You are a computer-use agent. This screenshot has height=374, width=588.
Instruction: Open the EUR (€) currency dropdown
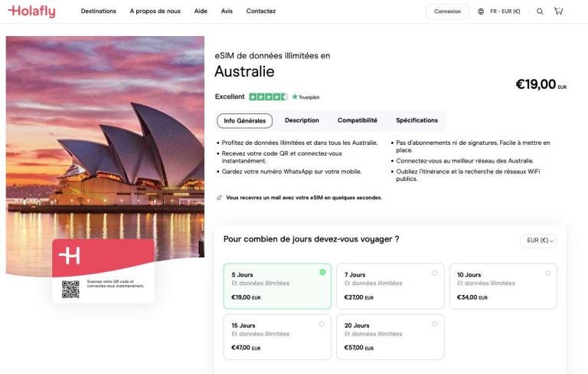[539, 241]
